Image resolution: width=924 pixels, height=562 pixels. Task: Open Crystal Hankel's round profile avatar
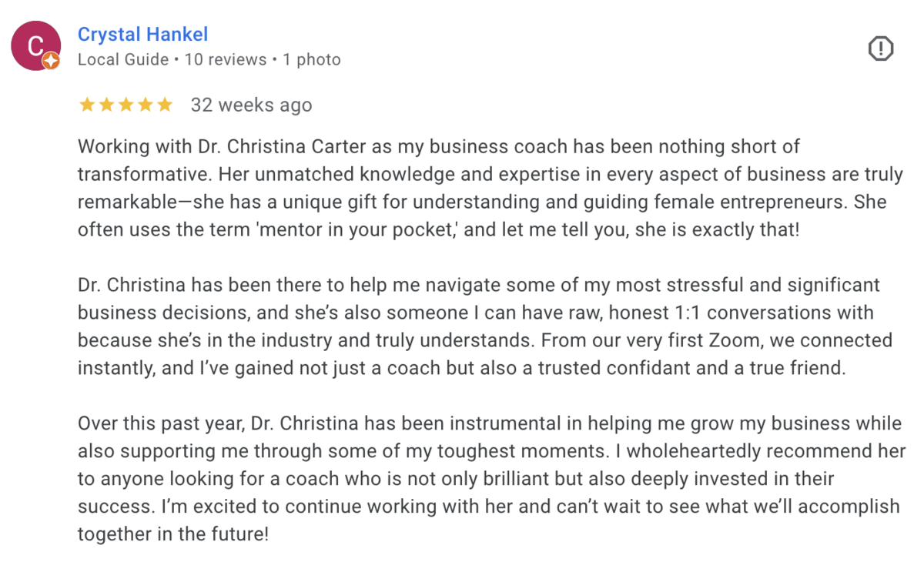pos(35,45)
